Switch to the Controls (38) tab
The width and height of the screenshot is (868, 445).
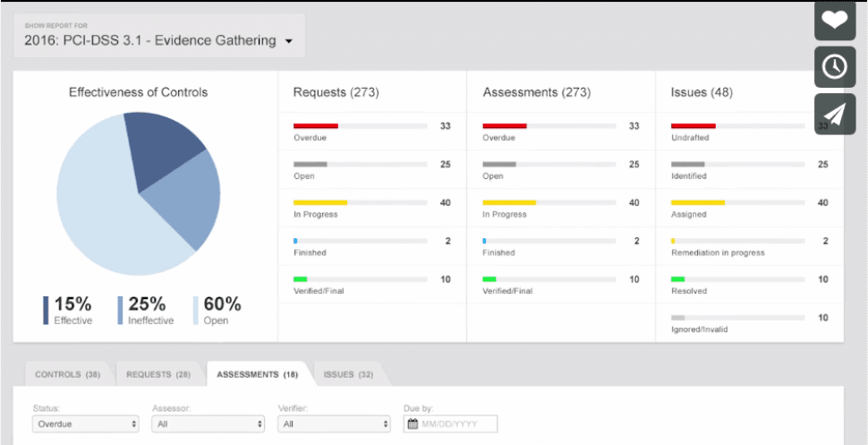[x=67, y=374]
